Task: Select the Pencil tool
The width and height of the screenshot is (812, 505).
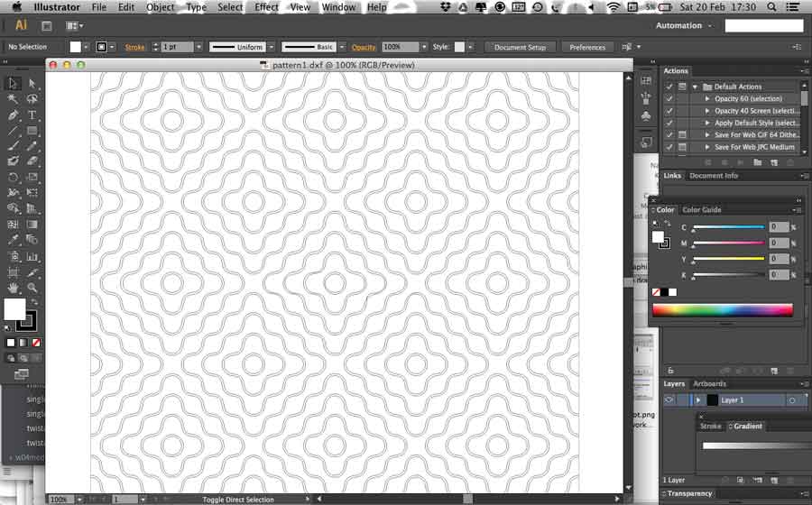Action: (32, 146)
